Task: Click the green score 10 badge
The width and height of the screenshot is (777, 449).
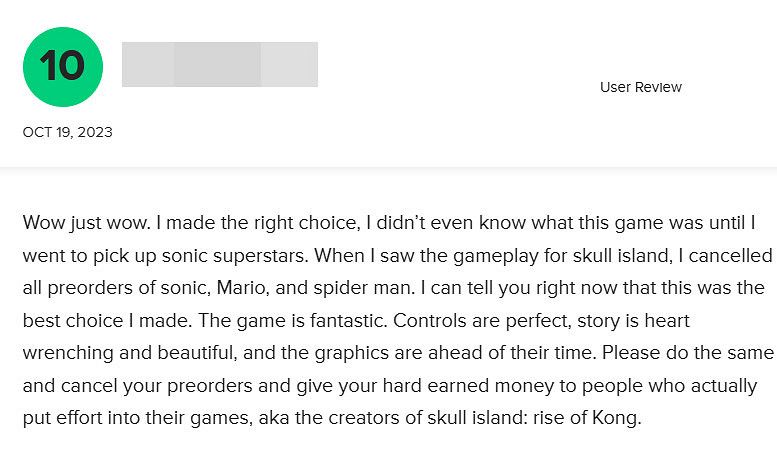Action: coord(62,67)
